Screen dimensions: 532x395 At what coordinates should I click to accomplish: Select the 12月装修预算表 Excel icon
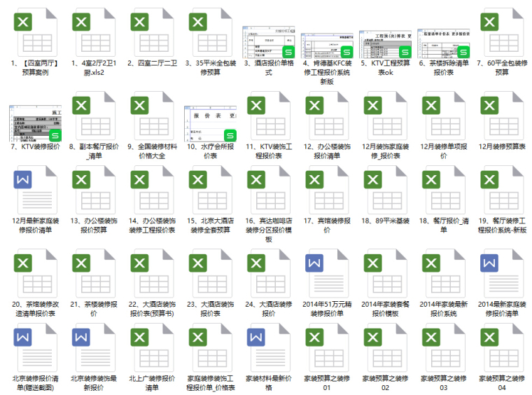coord(502,116)
